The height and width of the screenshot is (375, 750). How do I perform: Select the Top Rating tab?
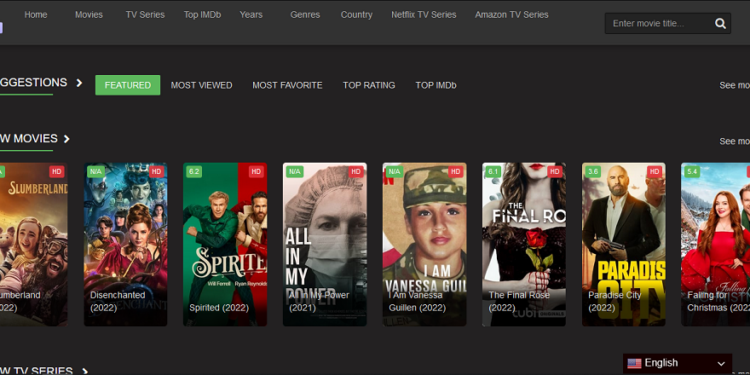pyautogui.click(x=369, y=85)
